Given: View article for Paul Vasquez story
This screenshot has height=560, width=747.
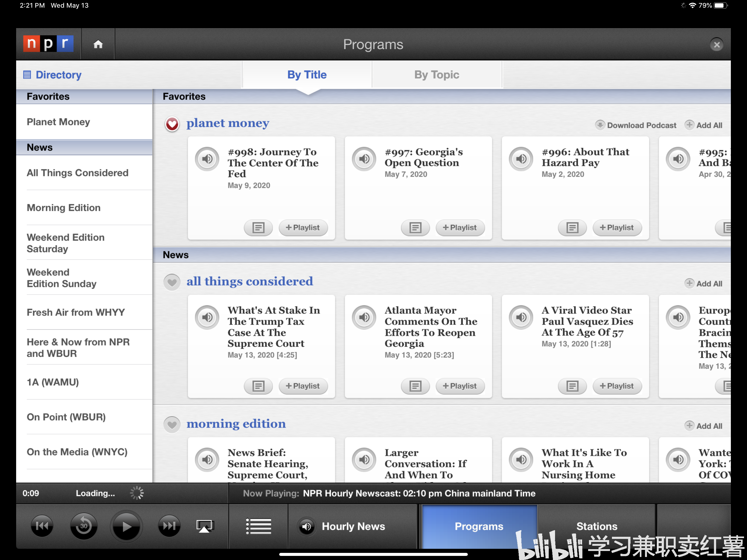Looking at the screenshot, I should pyautogui.click(x=572, y=386).
